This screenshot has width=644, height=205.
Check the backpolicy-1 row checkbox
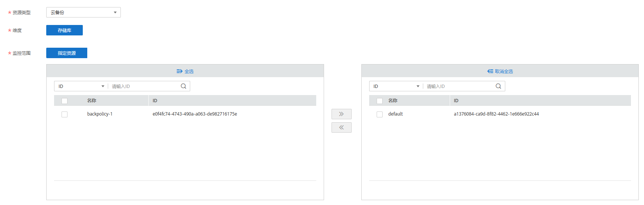[x=65, y=114]
